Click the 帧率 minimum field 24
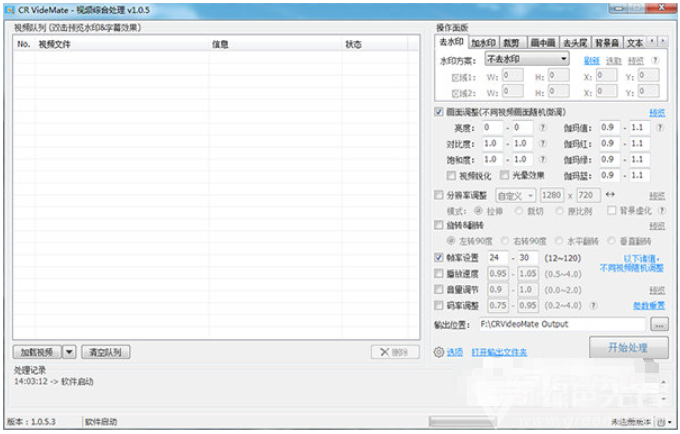 [x=498, y=258]
